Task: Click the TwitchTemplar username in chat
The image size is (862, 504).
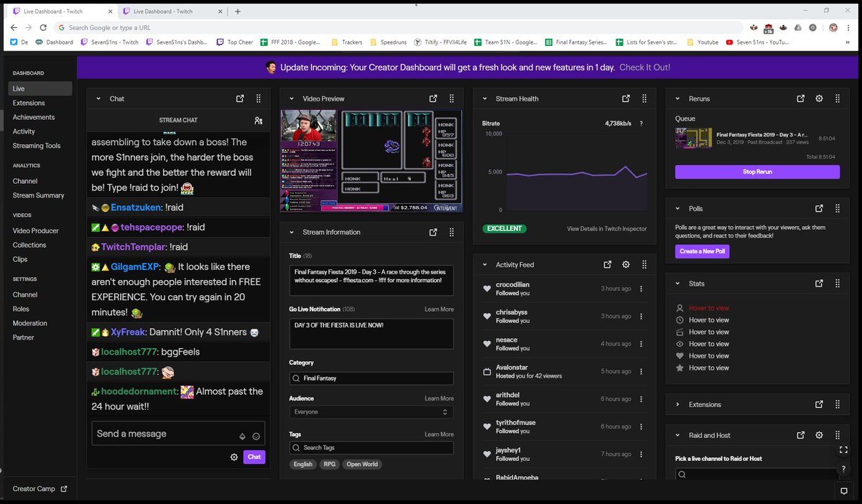Action: [134, 246]
